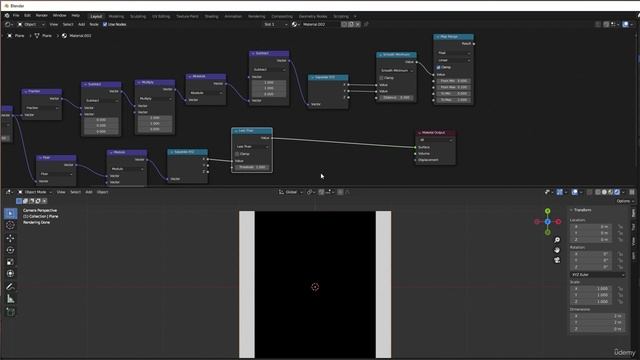Screen dimensions: 640x360
Task: Open the Smooth Minimum operation dropdown
Action: tap(396, 71)
